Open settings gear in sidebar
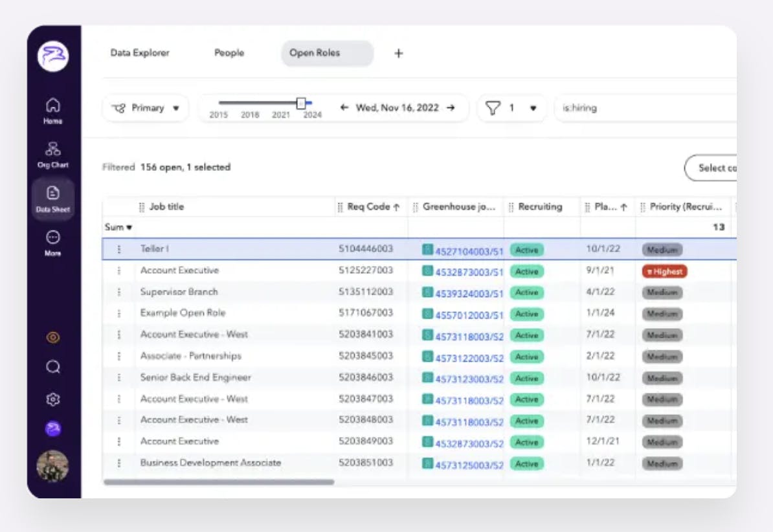773x532 pixels. coord(53,400)
